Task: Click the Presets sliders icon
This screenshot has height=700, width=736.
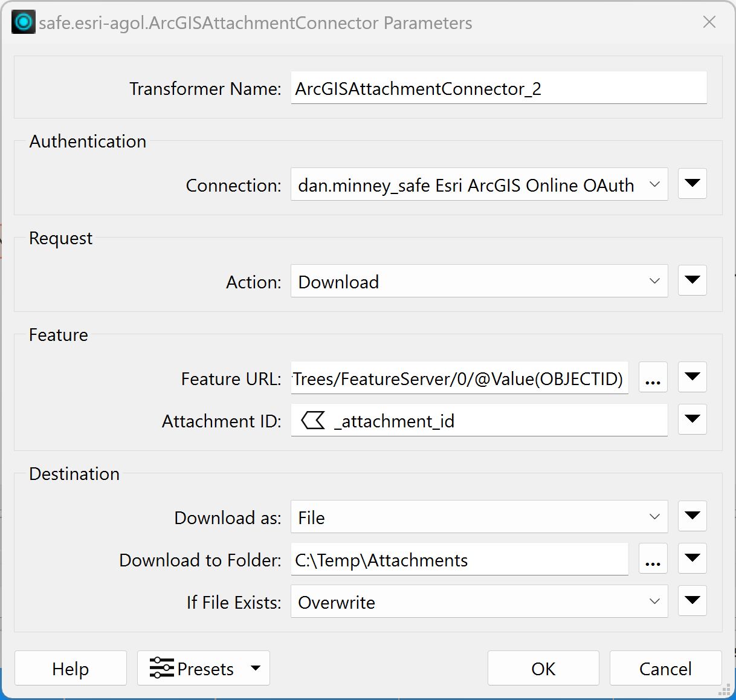Action: coord(161,668)
